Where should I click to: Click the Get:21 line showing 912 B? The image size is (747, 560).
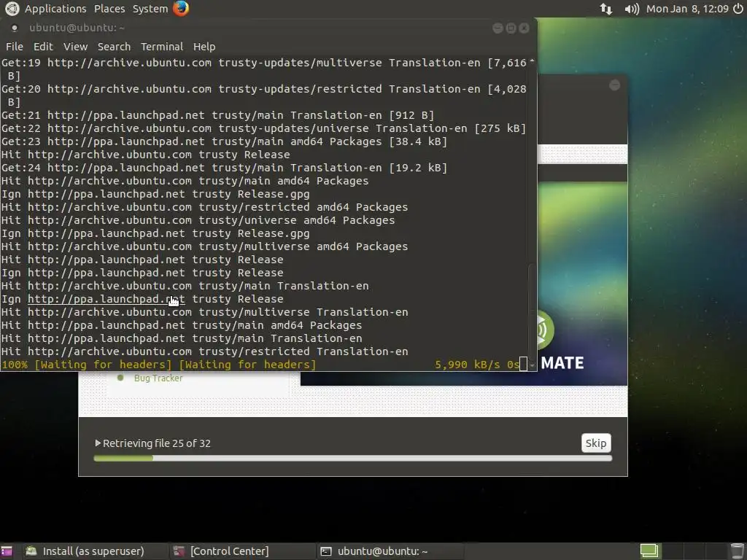217,115
